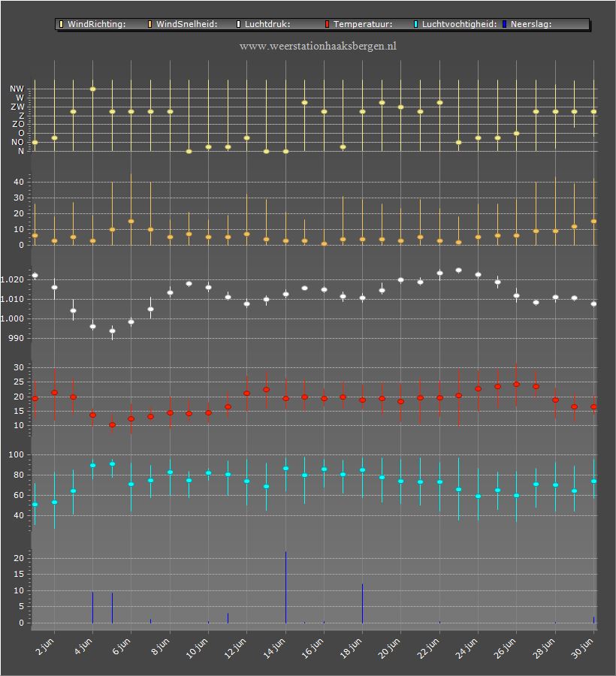Click the 16 jun date label
The image size is (616, 676).
pos(313,649)
